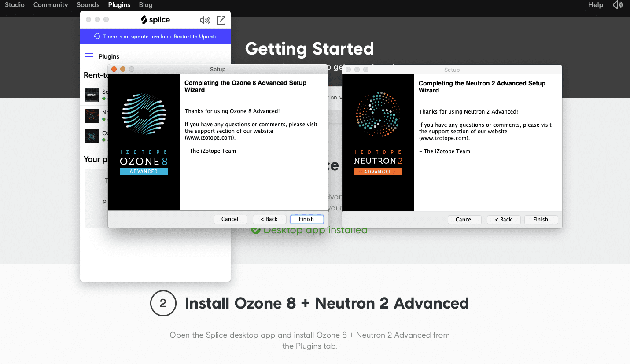This screenshot has height=364, width=630.
Task: Open hamburger menu next to Plugins
Action: (89, 56)
